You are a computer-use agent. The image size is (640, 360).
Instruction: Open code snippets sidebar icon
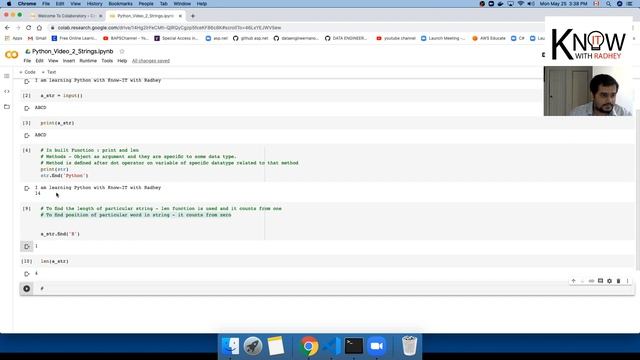7,91
